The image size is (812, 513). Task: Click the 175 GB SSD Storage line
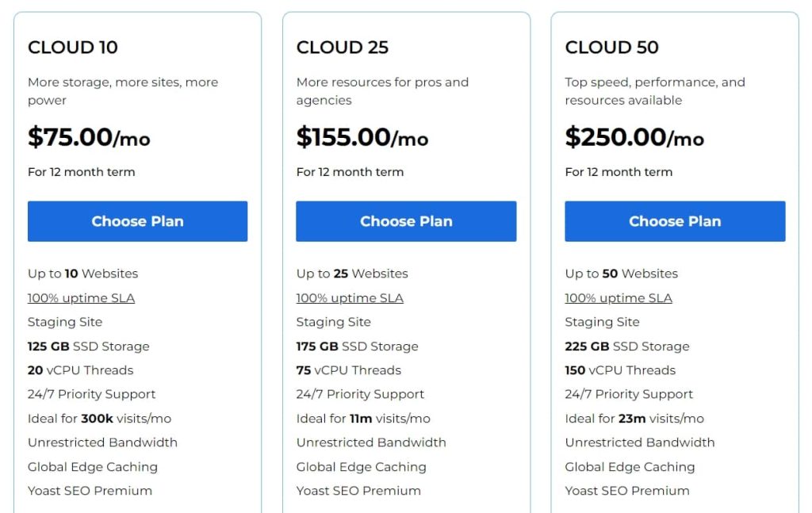coord(358,346)
